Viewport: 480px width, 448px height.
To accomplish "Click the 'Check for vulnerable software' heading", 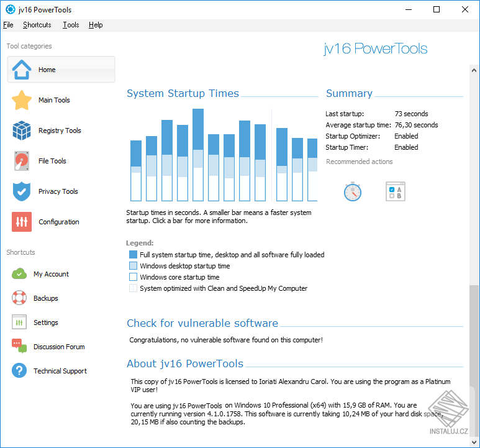I will [202, 323].
